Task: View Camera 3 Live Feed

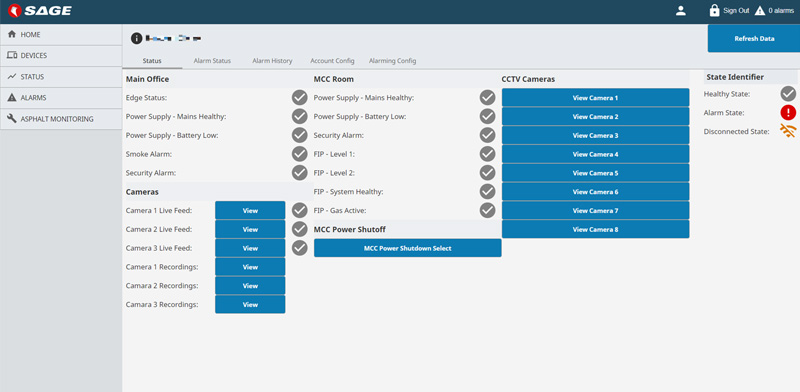Action: [250, 248]
